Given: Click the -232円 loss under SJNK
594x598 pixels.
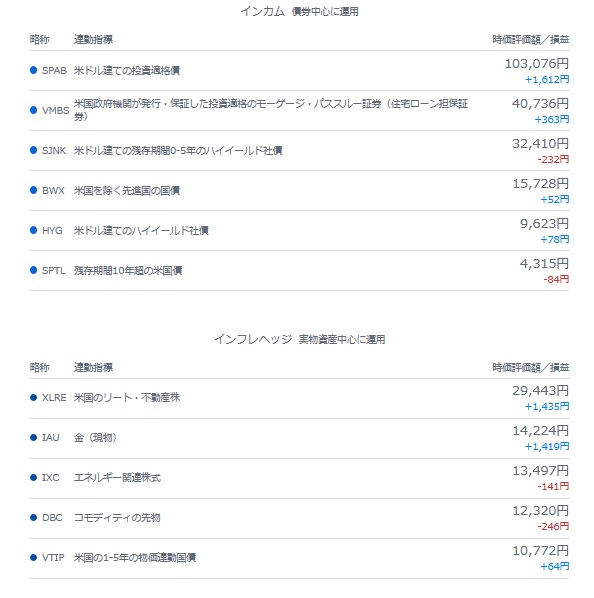Looking at the screenshot, I should point(553,159).
